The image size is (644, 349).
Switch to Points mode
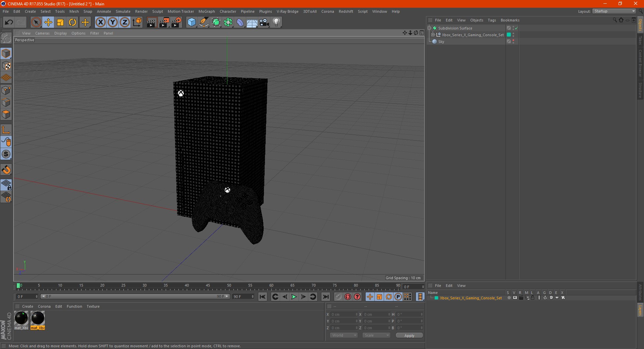(x=6, y=90)
